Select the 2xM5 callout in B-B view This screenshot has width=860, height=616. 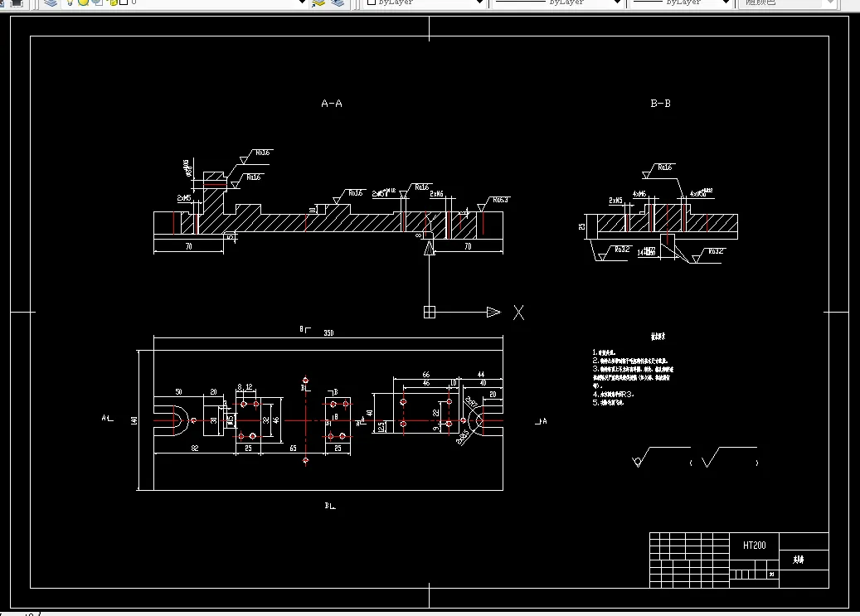tap(616, 201)
